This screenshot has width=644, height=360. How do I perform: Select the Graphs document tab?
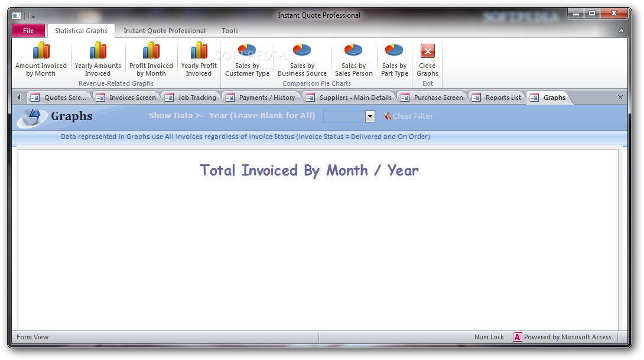click(548, 98)
